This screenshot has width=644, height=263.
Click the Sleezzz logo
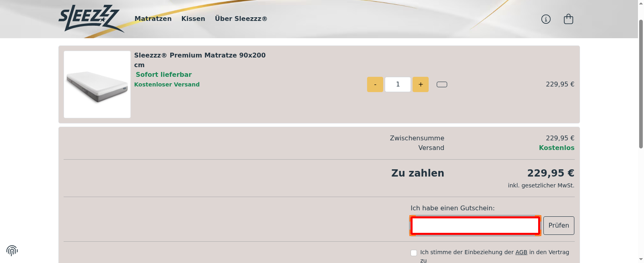pyautogui.click(x=91, y=18)
